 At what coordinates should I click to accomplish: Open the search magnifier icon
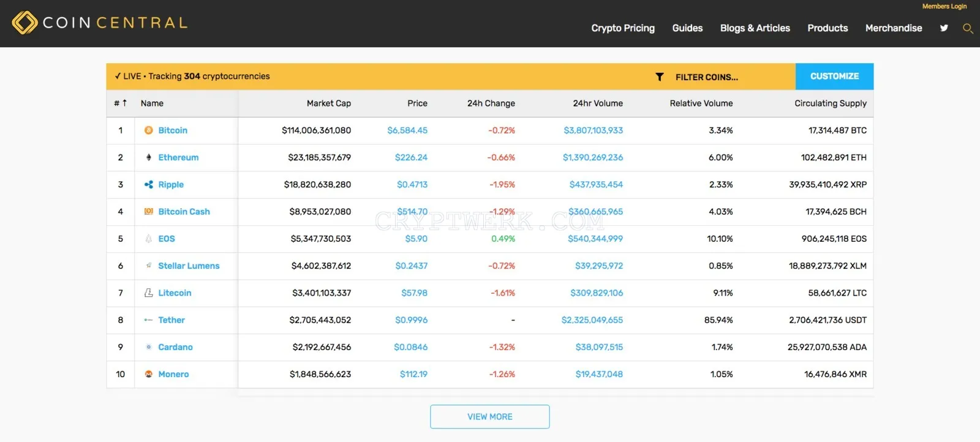point(968,28)
